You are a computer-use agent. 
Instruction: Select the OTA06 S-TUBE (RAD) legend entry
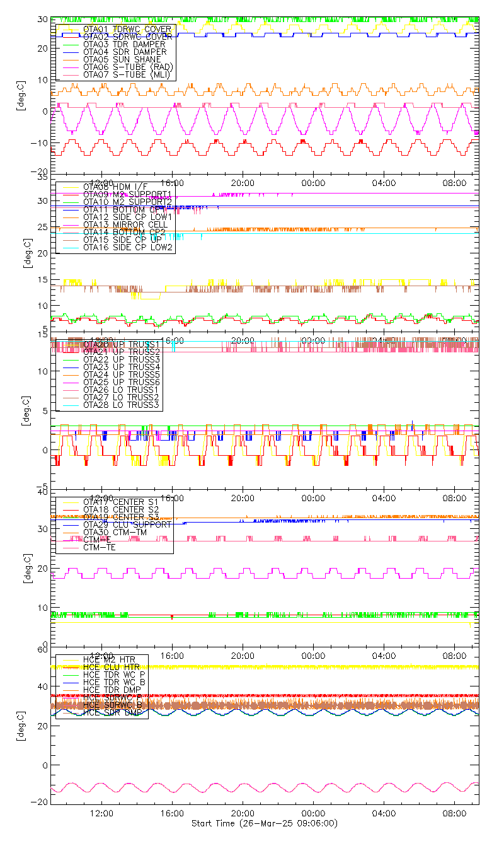click(128, 67)
